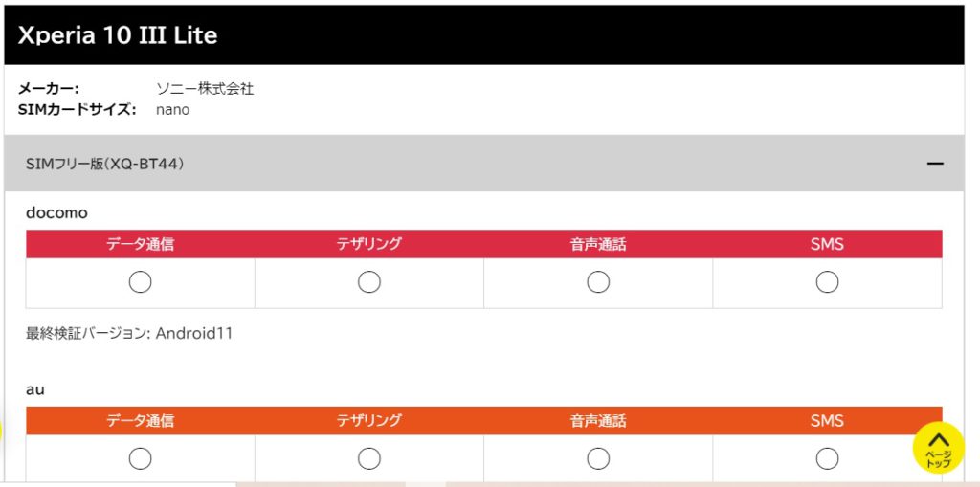Collapse the SIMフリー版(XQ-BT44) section with the minus icon
The height and width of the screenshot is (487, 980).
935,164
